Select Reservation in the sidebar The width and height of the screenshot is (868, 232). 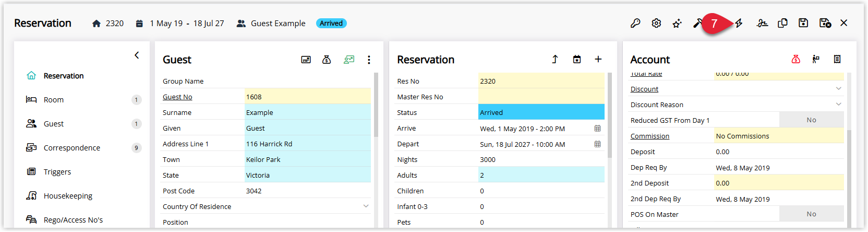[x=64, y=76]
